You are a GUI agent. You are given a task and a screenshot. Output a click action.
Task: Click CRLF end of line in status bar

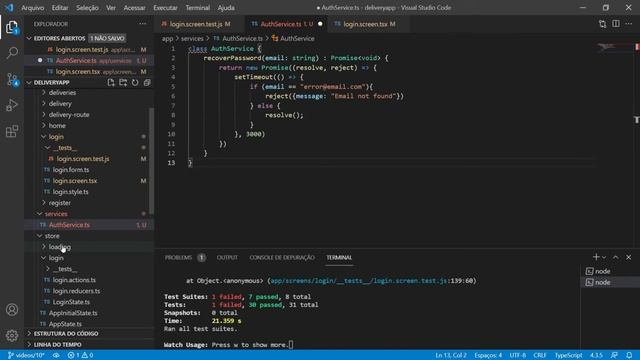coord(540,355)
